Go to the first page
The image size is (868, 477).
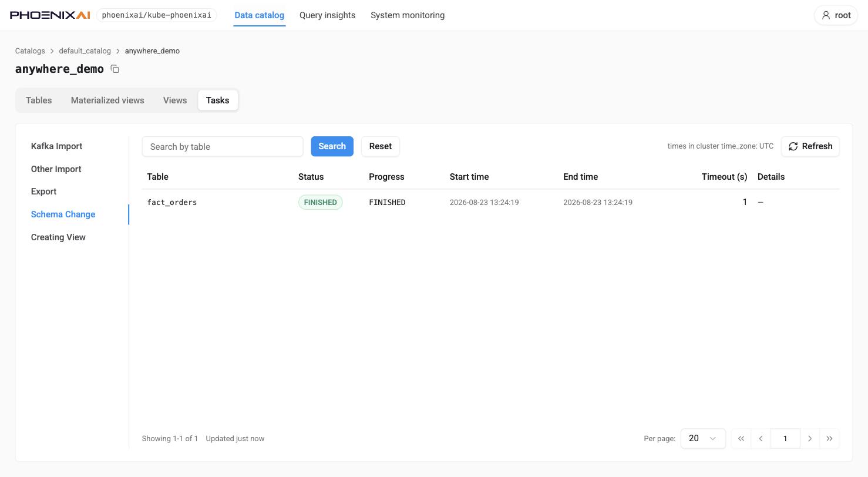point(741,438)
